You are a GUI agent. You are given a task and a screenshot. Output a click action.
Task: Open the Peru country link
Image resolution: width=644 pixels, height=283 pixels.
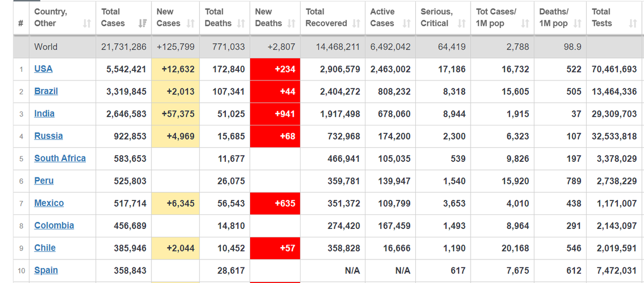pyautogui.click(x=44, y=181)
